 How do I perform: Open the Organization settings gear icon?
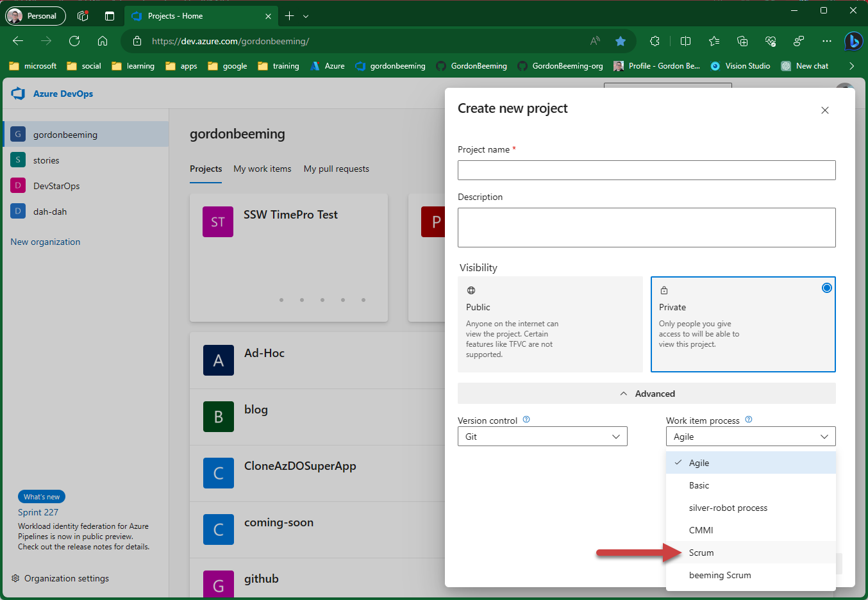(15, 578)
